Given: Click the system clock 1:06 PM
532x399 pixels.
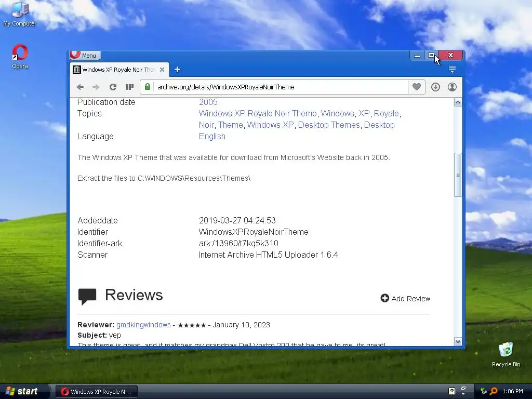Looking at the screenshot, I should click(x=513, y=391).
